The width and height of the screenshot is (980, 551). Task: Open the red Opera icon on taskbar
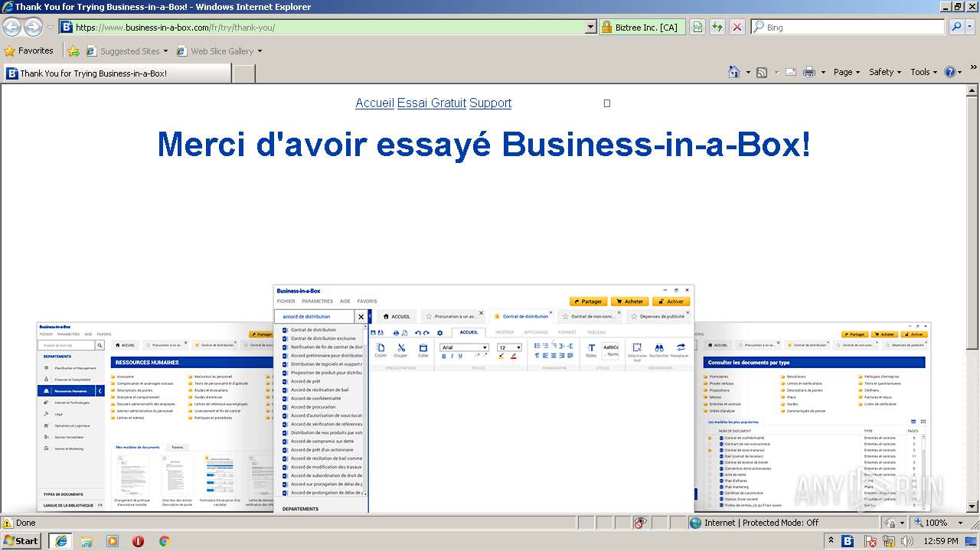pyautogui.click(x=139, y=541)
